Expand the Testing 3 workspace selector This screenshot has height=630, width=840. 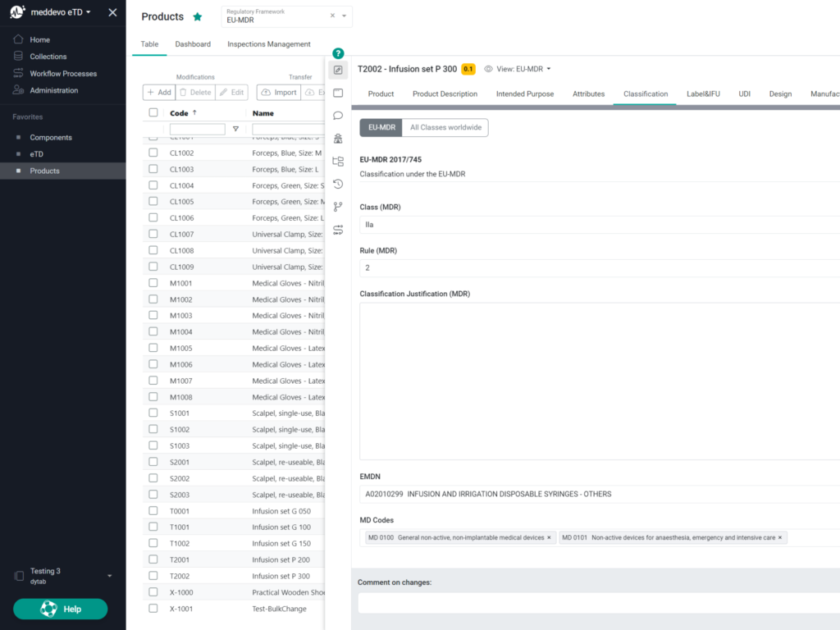tap(109, 576)
